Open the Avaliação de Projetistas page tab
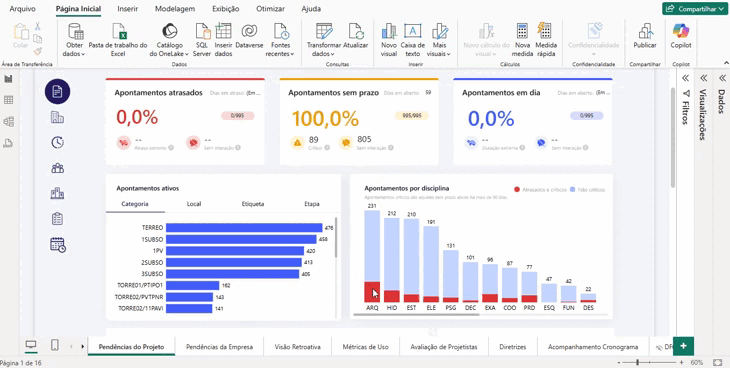The height and width of the screenshot is (368, 730). (444, 347)
